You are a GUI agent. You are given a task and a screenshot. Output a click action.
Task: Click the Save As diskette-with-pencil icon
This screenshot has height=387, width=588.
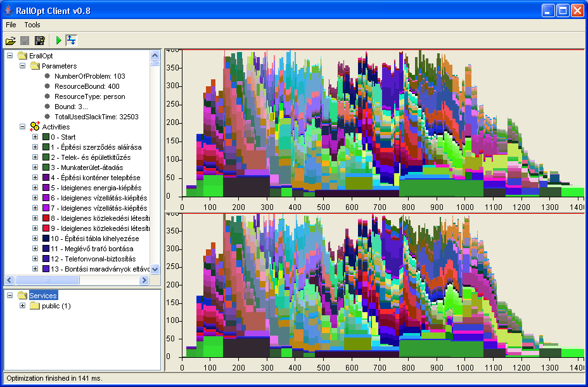pyautogui.click(x=40, y=40)
